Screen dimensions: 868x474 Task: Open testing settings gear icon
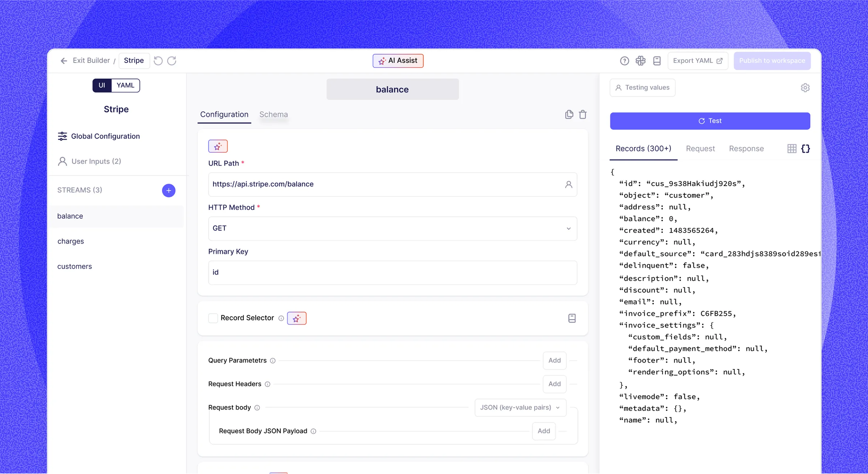[x=805, y=88]
